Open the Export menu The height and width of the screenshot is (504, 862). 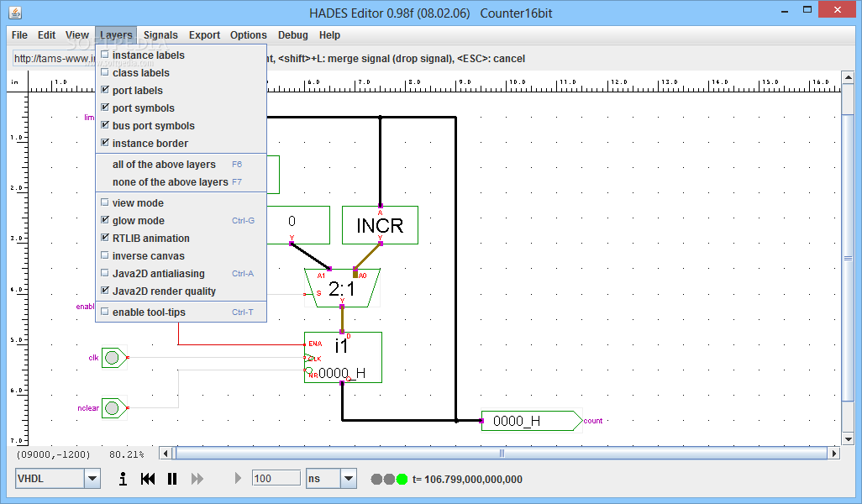pyautogui.click(x=204, y=35)
